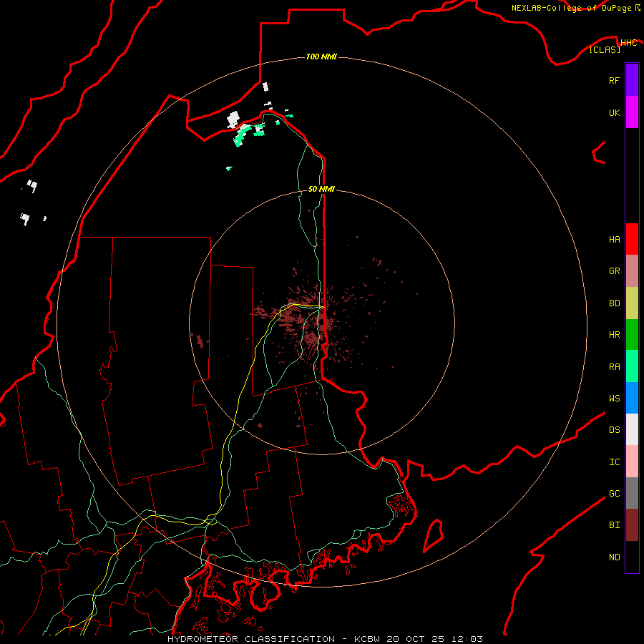Click the HR legend label
This screenshot has width=644, height=644.
coord(614,335)
